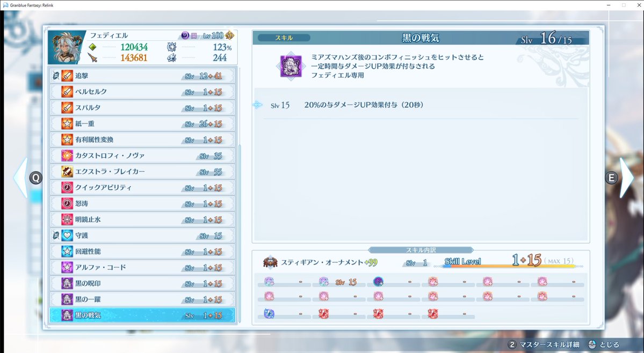Viewport: 644px width, 353px height.
Task: Click the スキル tab label
Action: click(284, 38)
